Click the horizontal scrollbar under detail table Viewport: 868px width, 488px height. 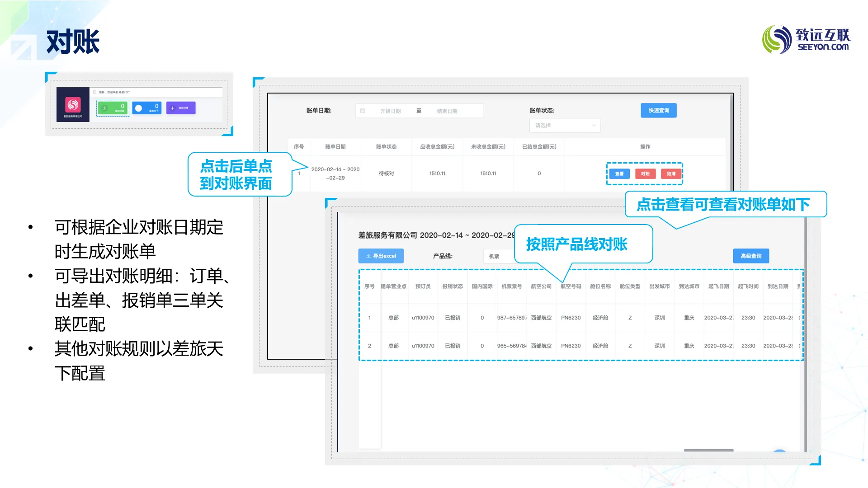(x=709, y=450)
